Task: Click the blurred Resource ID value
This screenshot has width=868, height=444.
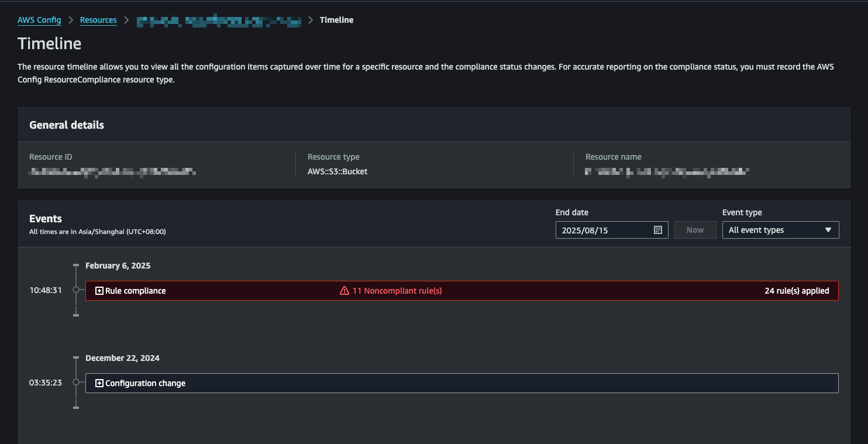Action: click(x=112, y=172)
